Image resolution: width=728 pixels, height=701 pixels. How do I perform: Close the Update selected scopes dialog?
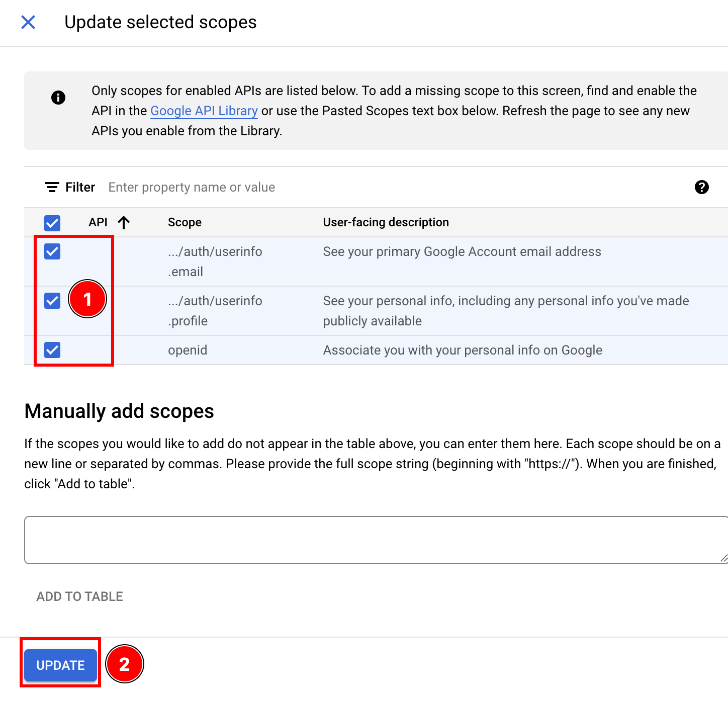pyautogui.click(x=29, y=23)
